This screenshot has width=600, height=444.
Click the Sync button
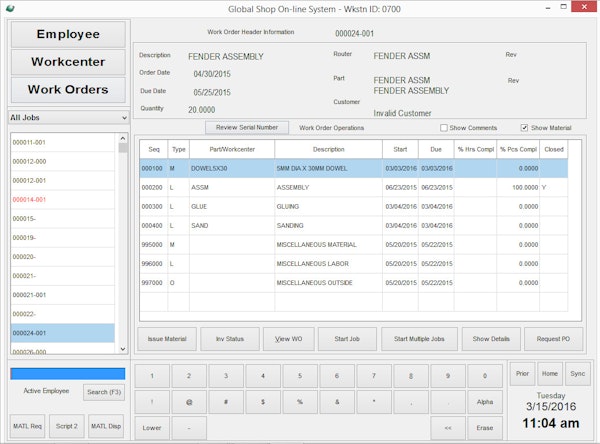(x=578, y=374)
